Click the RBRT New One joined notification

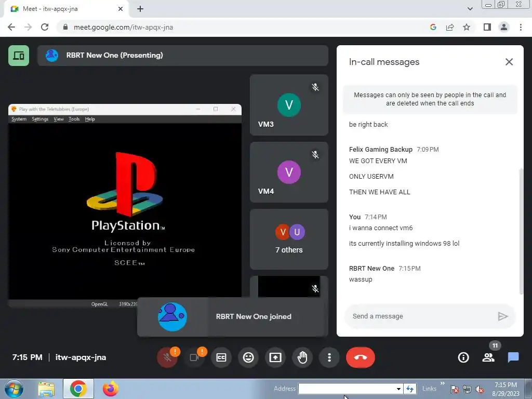tap(232, 316)
